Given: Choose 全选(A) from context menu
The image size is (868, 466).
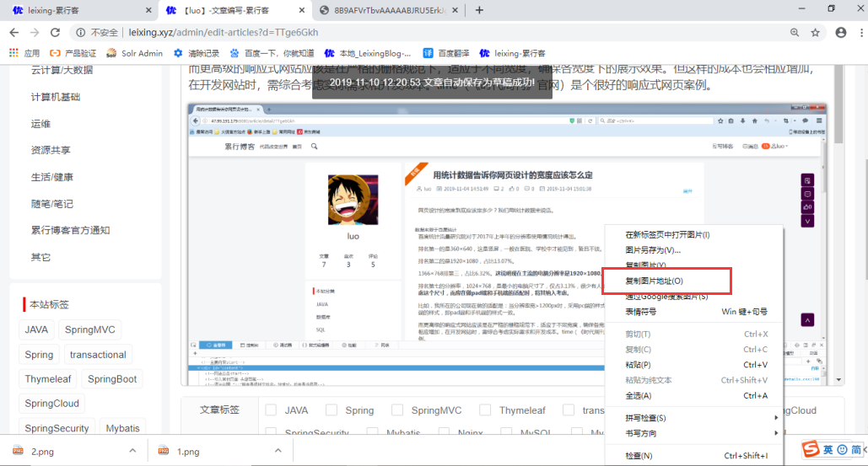Looking at the screenshot, I should tap(694, 396).
